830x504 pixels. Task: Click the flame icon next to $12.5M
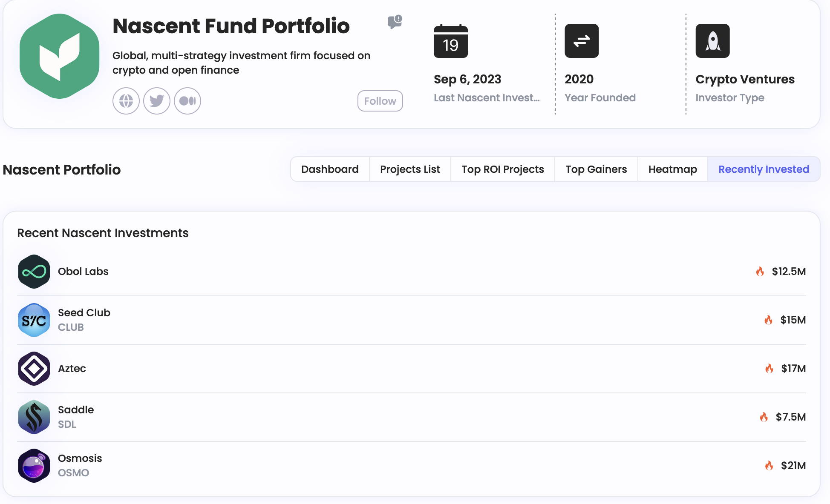tap(760, 272)
